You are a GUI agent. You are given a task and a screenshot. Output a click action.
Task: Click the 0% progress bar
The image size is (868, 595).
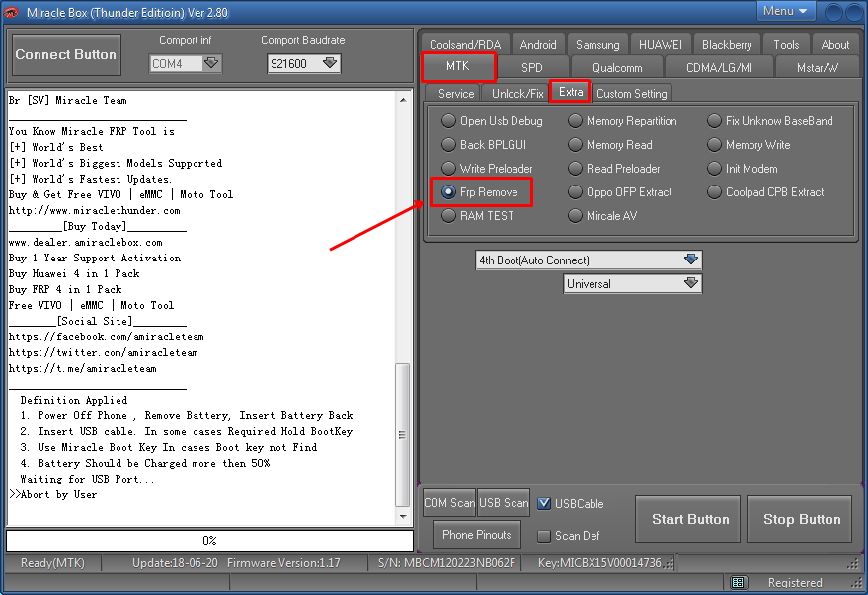click(x=209, y=541)
